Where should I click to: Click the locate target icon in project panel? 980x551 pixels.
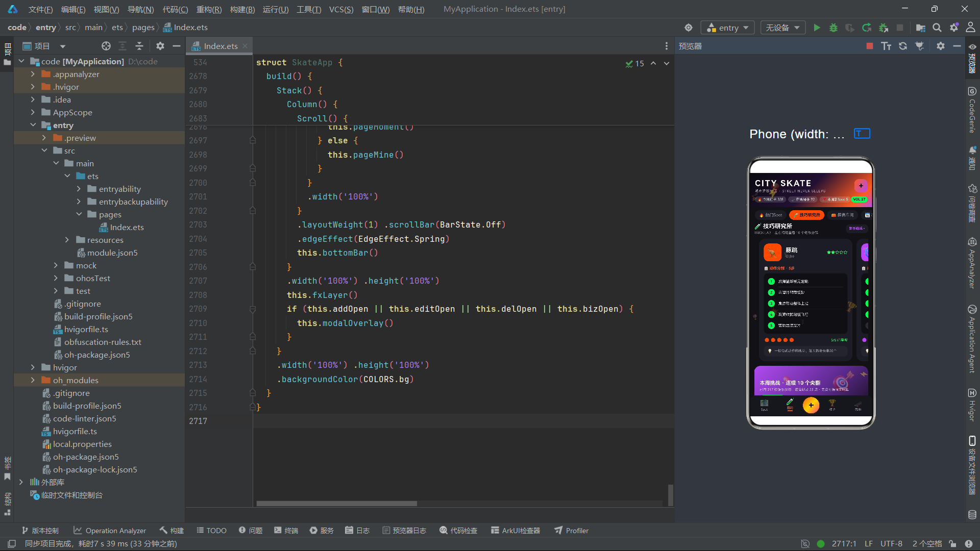tap(106, 46)
